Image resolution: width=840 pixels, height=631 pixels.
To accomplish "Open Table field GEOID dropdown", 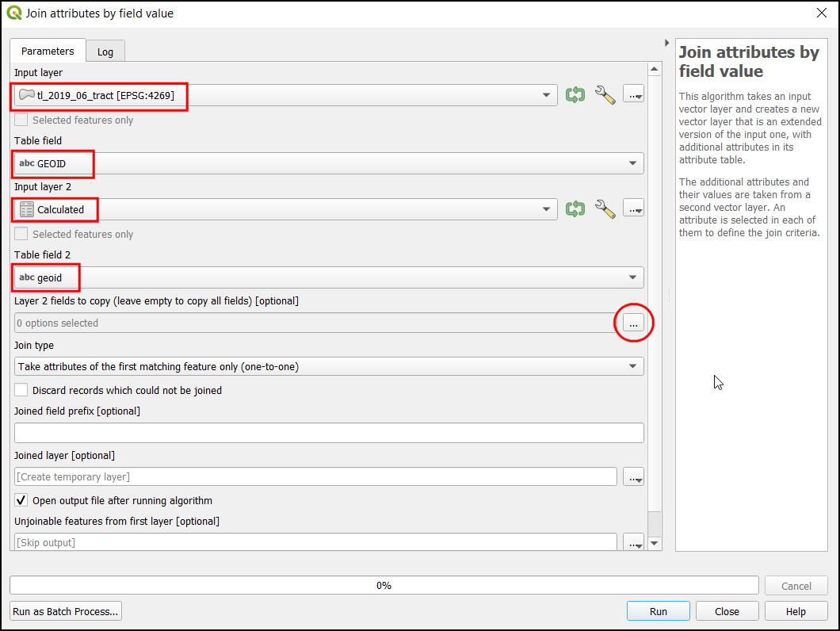I will click(632, 164).
